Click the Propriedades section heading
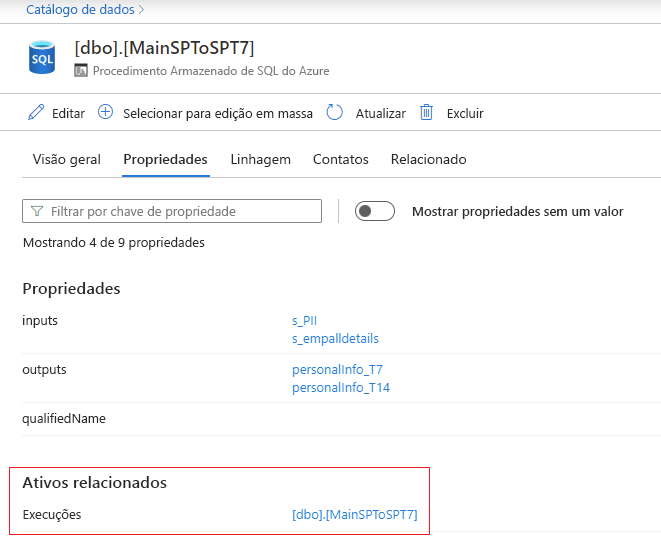This screenshot has height=539, width=661. 71,289
